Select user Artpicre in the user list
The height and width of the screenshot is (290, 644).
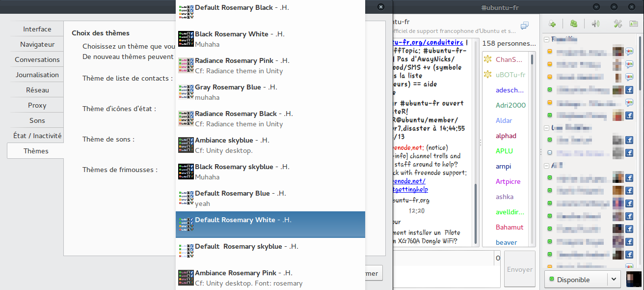tap(508, 181)
